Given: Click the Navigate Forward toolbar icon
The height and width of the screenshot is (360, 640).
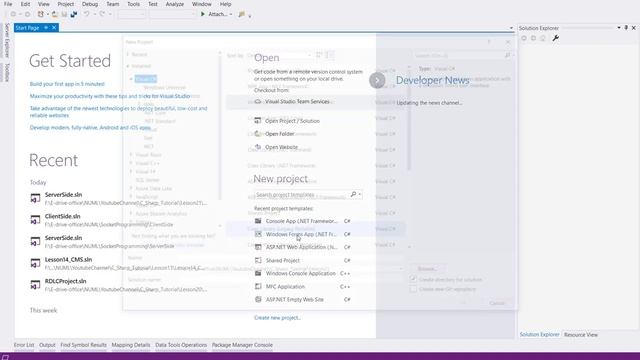Looking at the screenshot, I should click(x=27, y=14).
